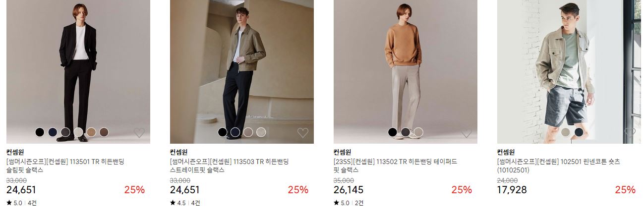The image size is (644, 221).
Task: Select brown swatch on 113501 slim-fit slacks
Action: pos(104,132)
